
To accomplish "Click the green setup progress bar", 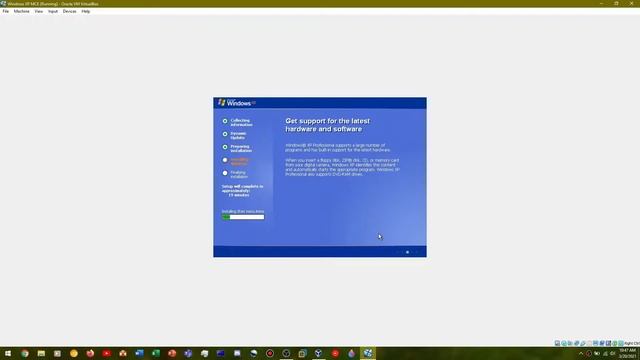I will tap(243, 217).
